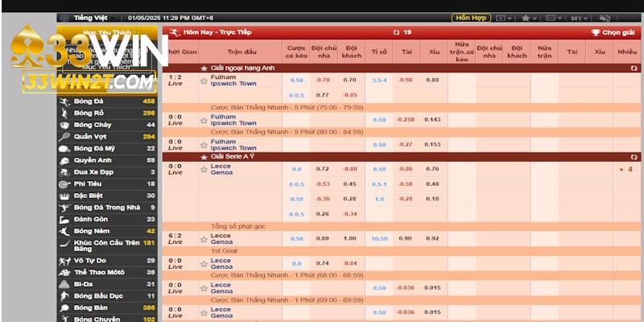The height and width of the screenshot is (322, 644).
Task: Open the plus-box view dropdown in top bar
Action: pos(504,18)
